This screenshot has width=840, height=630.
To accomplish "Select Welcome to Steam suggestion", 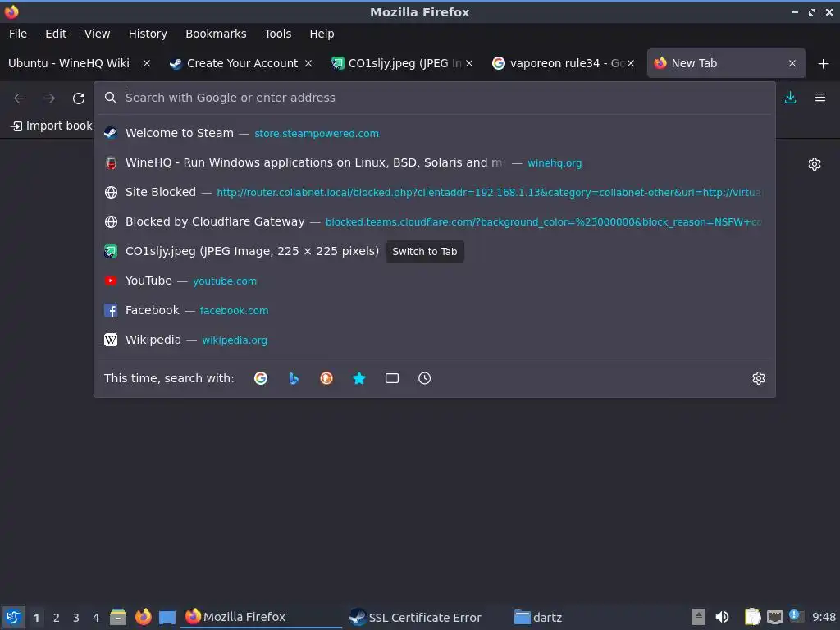I will (435, 133).
